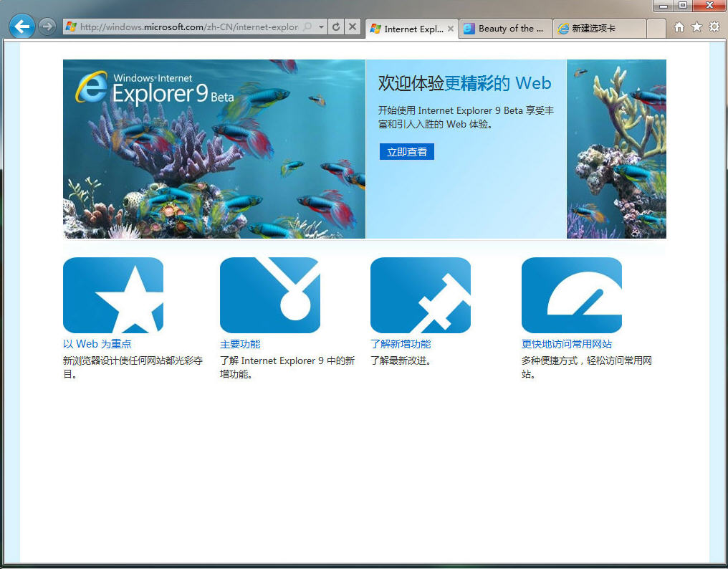Click the star tile icon
This screenshot has height=569, width=728.
tap(113, 295)
